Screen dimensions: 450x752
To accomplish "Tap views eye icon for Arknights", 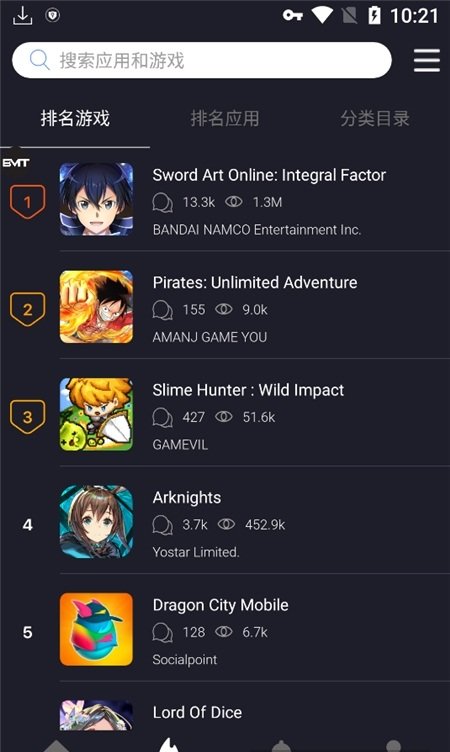I will coord(226,524).
